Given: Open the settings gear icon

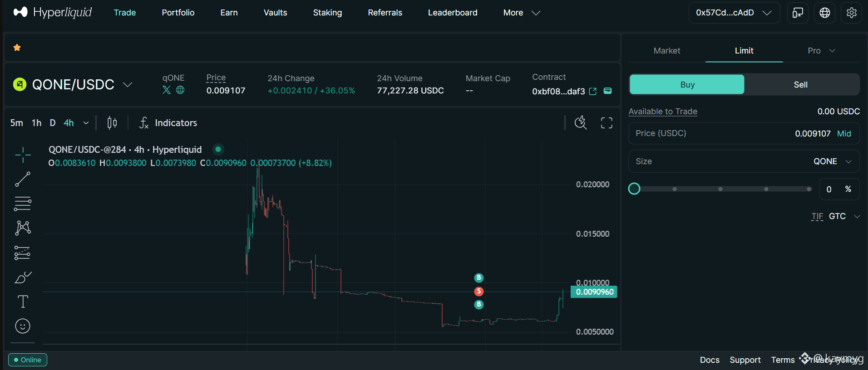Looking at the screenshot, I should (x=852, y=13).
